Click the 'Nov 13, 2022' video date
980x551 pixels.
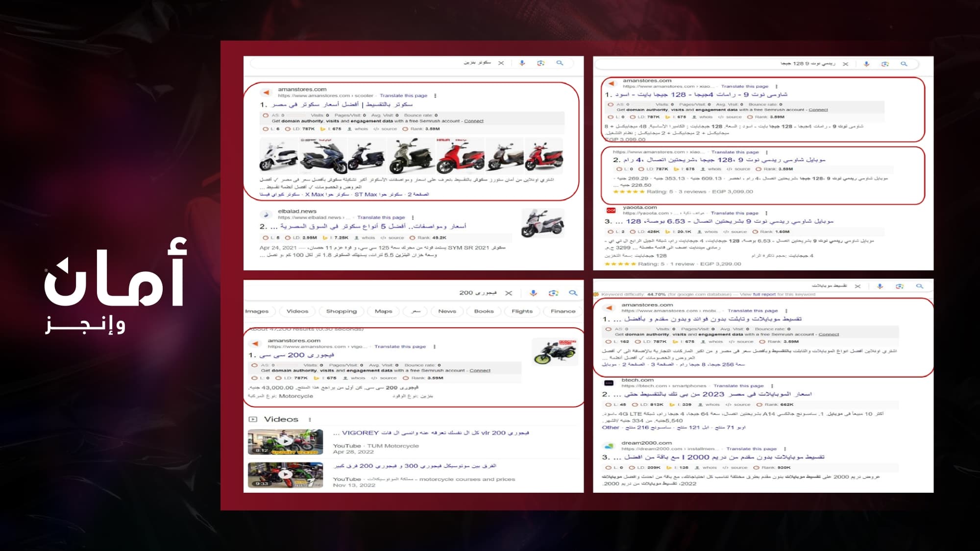click(x=354, y=485)
